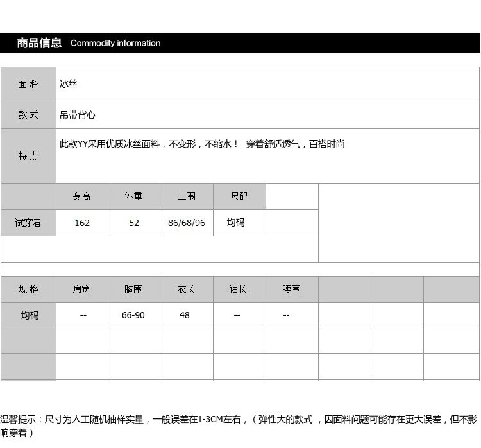
Task: Click the 尺码 column header
Action: pos(239,196)
